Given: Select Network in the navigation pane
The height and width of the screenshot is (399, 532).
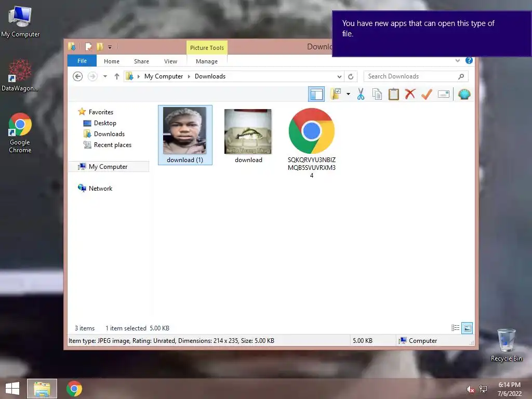Looking at the screenshot, I should [x=100, y=188].
